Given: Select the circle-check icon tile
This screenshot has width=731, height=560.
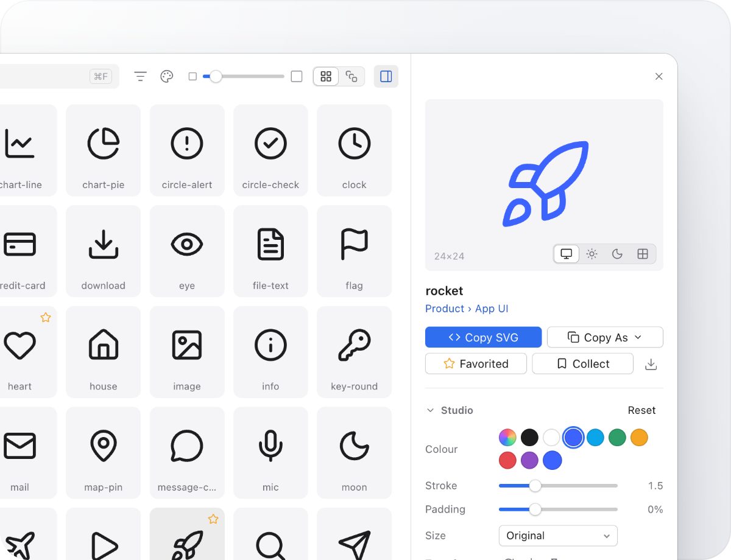Looking at the screenshot, I should (270, 150).
